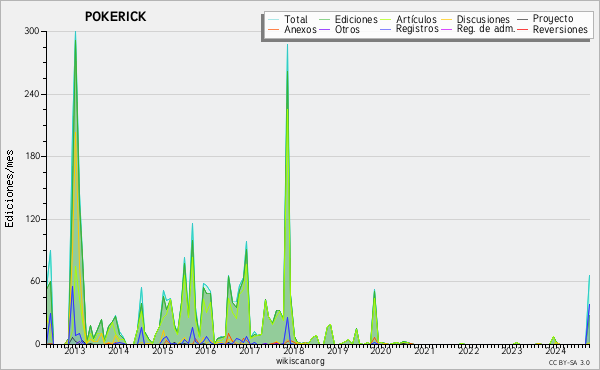The image size is (600, 370).
Task: Select the Reg. de adm. legend entry
Action: coord(478,29)
